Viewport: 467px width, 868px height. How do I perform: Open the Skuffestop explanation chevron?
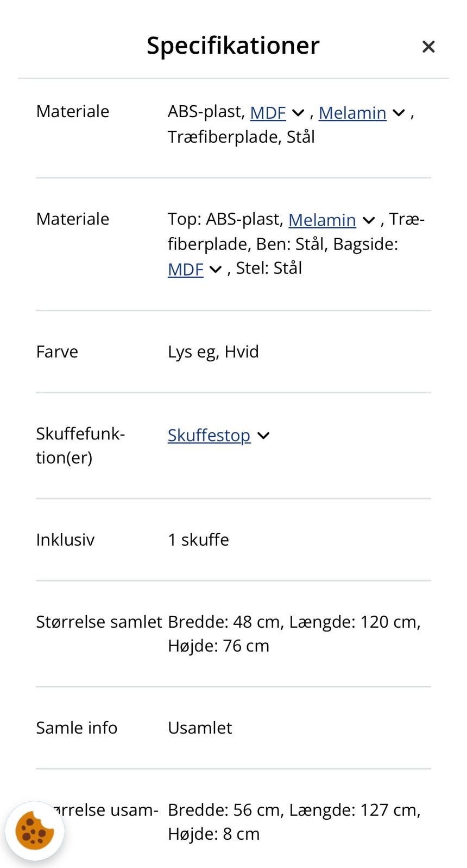264,435
